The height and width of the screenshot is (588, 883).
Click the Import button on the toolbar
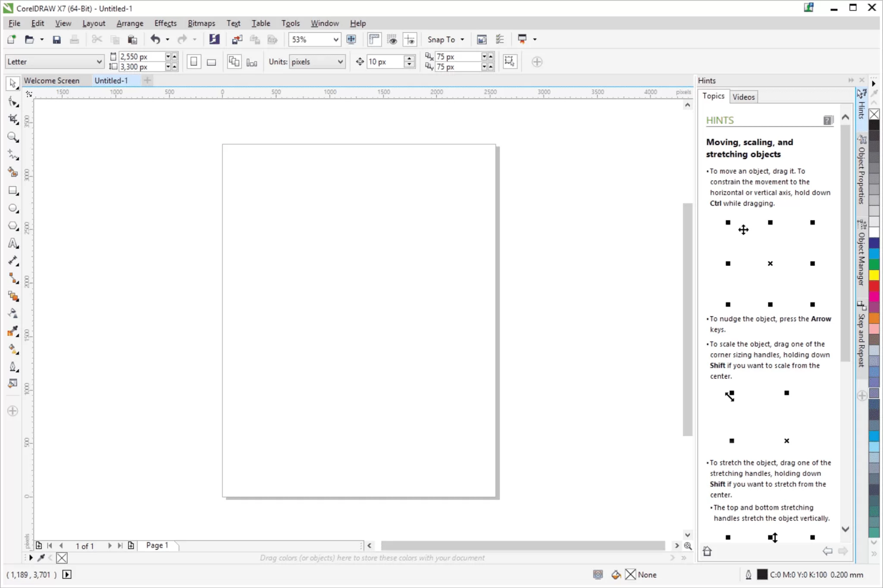tap(236, 39)
